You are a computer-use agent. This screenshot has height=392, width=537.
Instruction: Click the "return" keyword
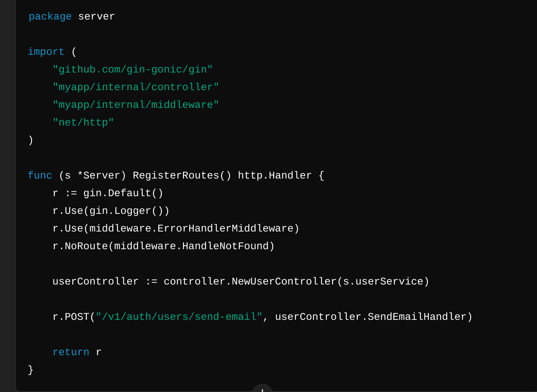click(x=71, y=352)
